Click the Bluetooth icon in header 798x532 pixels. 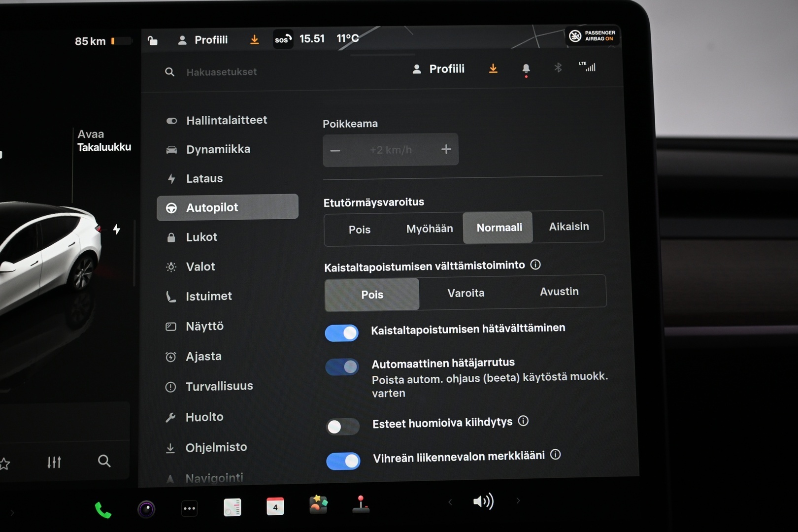(x=558, y=67)
